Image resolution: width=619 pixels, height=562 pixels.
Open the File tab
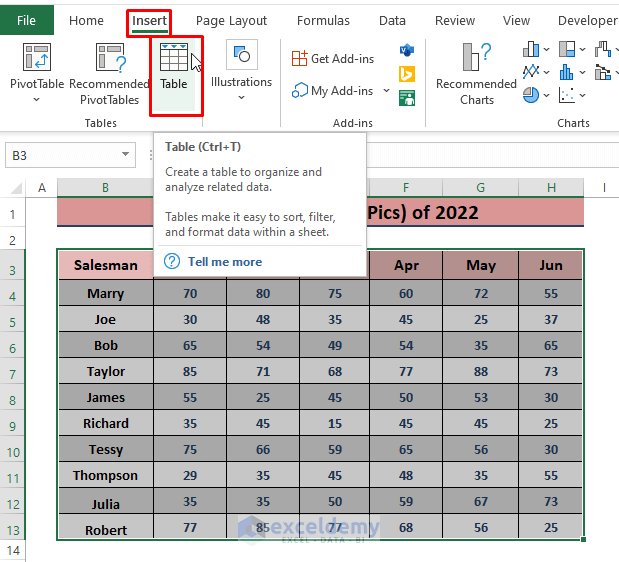26,20
